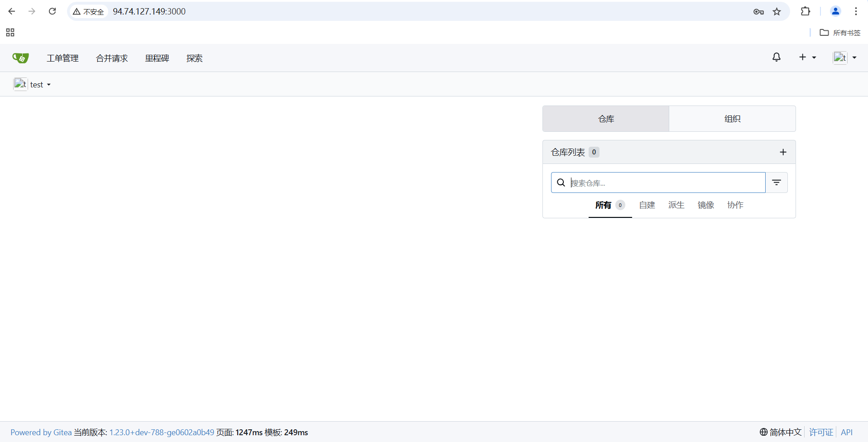Click the test avatar image in dashboard bar

point(20,84)
